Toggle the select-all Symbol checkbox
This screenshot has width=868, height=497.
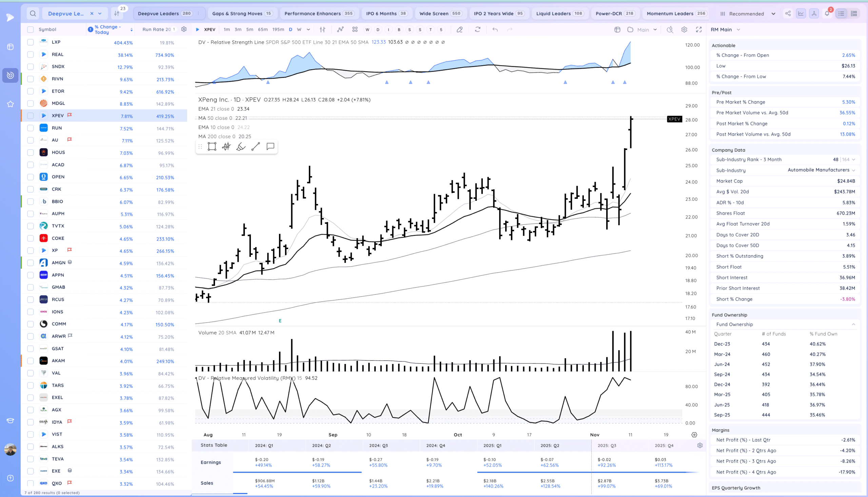coord(31,30)
